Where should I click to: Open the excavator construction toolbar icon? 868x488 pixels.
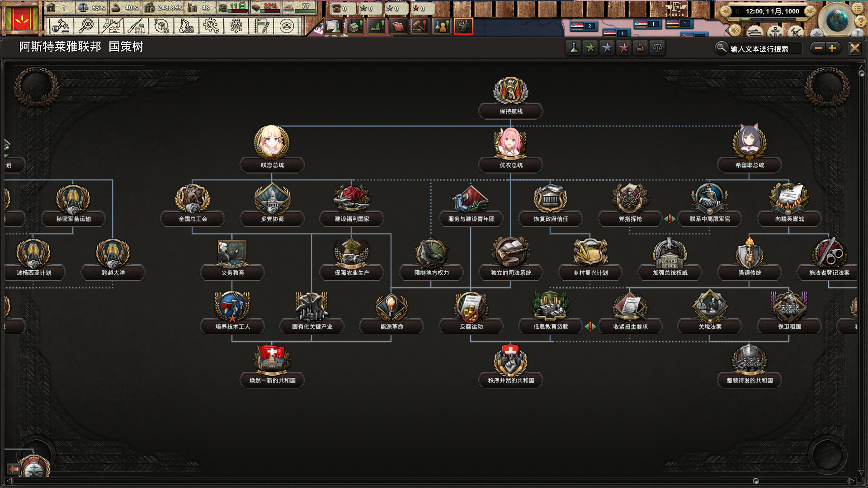[186, 26]
